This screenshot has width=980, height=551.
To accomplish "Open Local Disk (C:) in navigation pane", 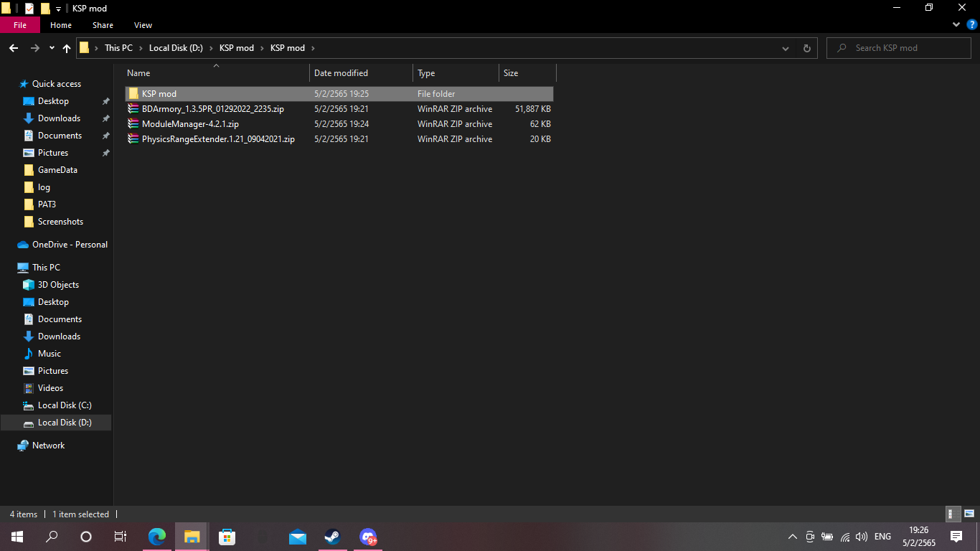I will point(65,405).
